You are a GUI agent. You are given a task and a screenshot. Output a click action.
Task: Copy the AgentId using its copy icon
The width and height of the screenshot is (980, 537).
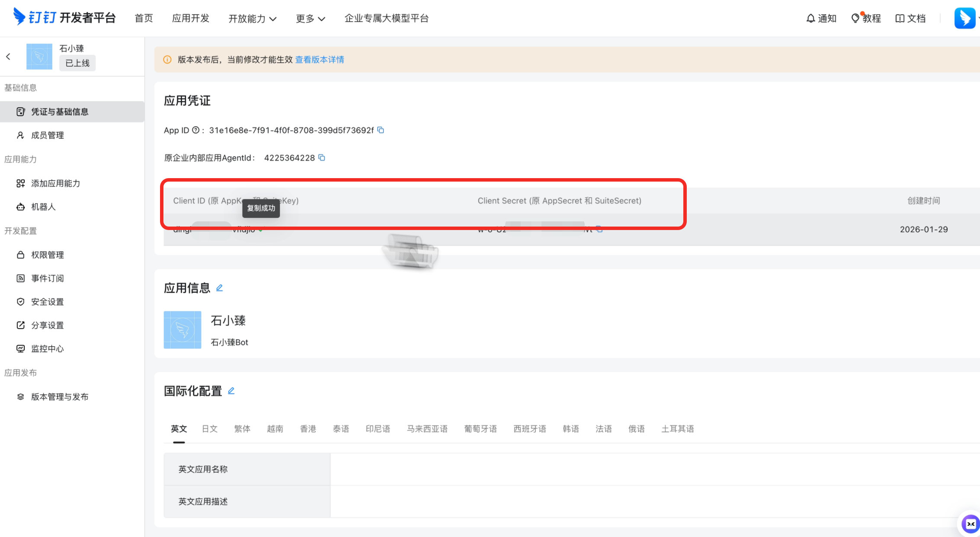[321, 157]
